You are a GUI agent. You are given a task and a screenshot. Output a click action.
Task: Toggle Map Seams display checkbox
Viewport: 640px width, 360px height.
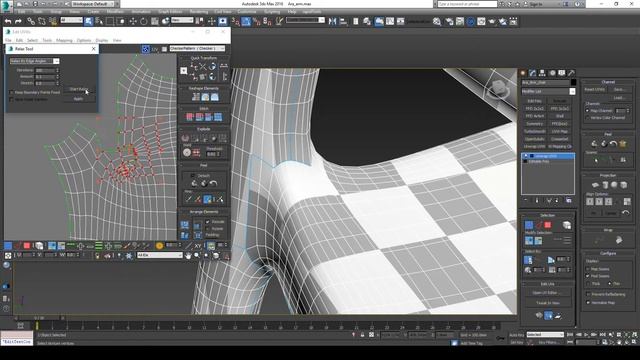[588, 269]
